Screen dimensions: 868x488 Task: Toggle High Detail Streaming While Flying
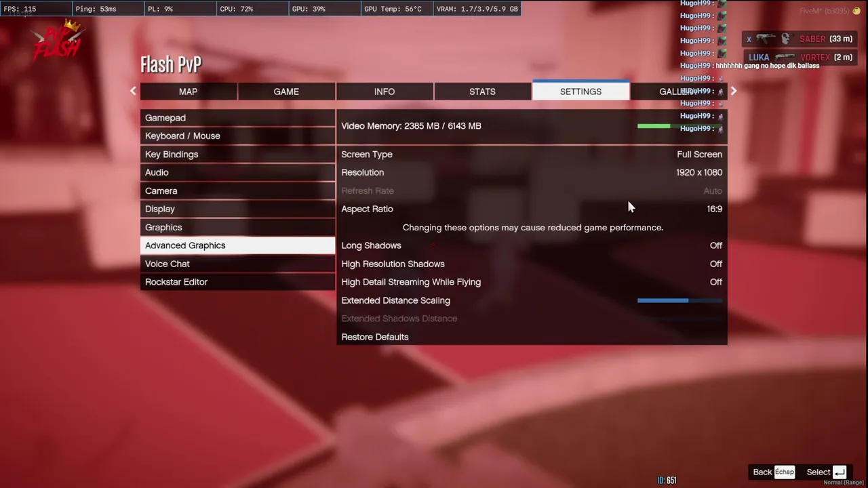coord(532,283)
